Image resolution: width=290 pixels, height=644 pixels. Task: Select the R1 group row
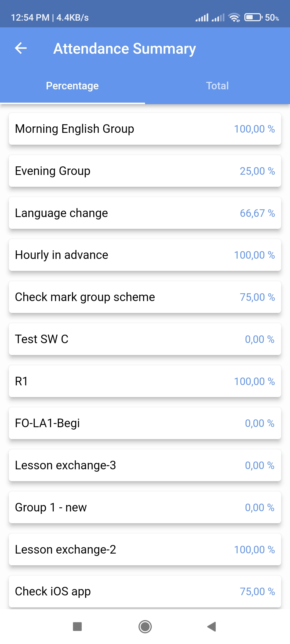(x=145, y=381)
